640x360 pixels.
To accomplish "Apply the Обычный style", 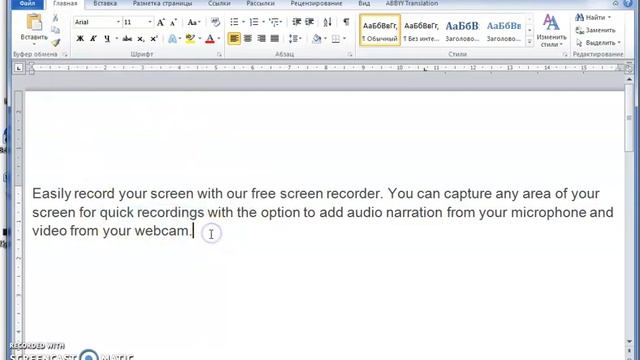I will pyautogui.click(x=380, y=30).
